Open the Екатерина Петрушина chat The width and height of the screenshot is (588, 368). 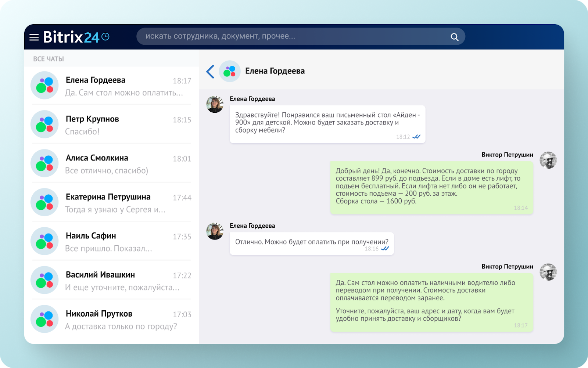112,203
